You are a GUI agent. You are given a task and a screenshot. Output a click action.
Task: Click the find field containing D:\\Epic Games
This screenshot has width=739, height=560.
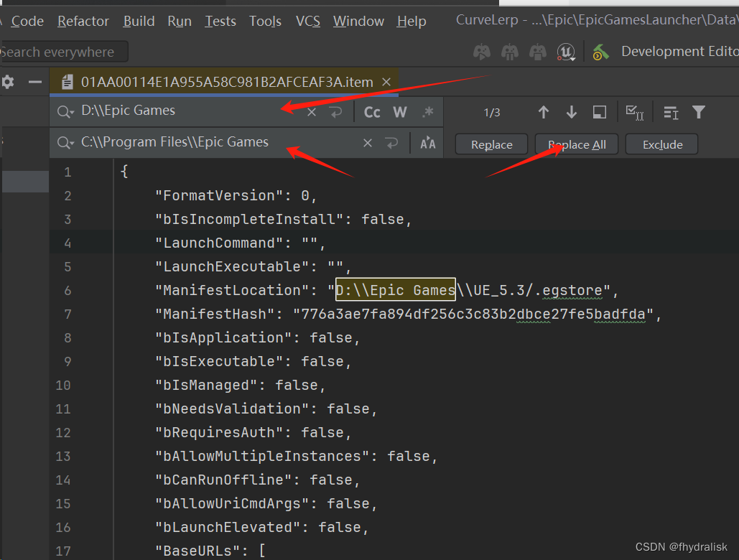coord(188,111)
